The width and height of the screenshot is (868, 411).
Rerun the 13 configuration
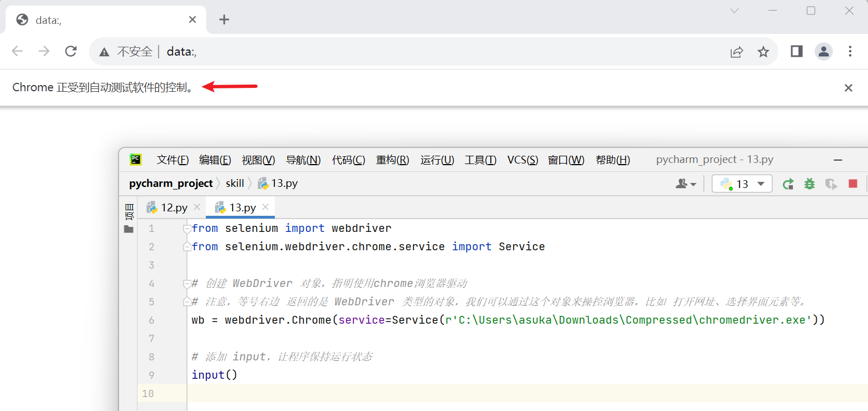788,184
